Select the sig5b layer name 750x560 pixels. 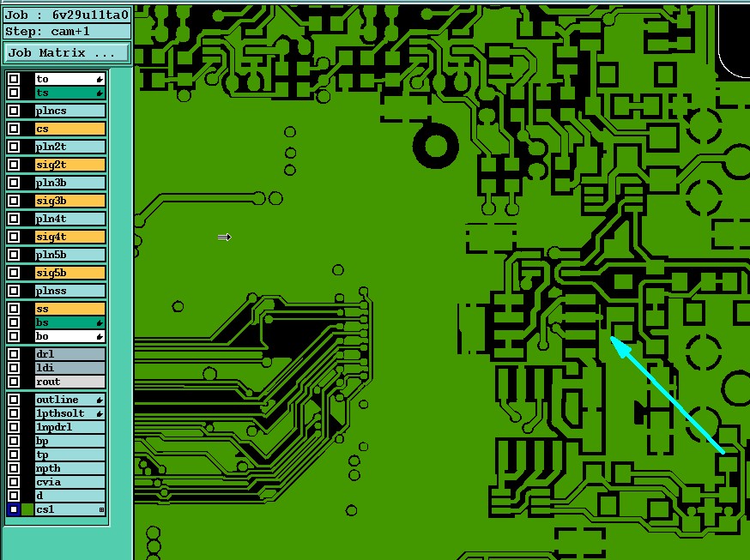click(70, 273)
